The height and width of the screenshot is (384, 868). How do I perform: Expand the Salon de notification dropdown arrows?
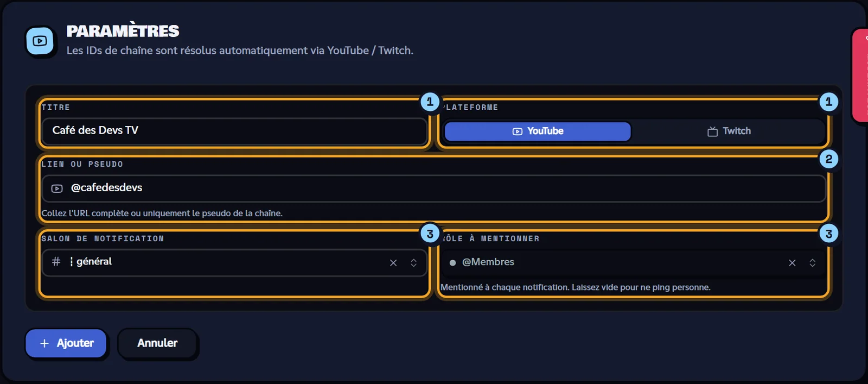tap(413, 263)
